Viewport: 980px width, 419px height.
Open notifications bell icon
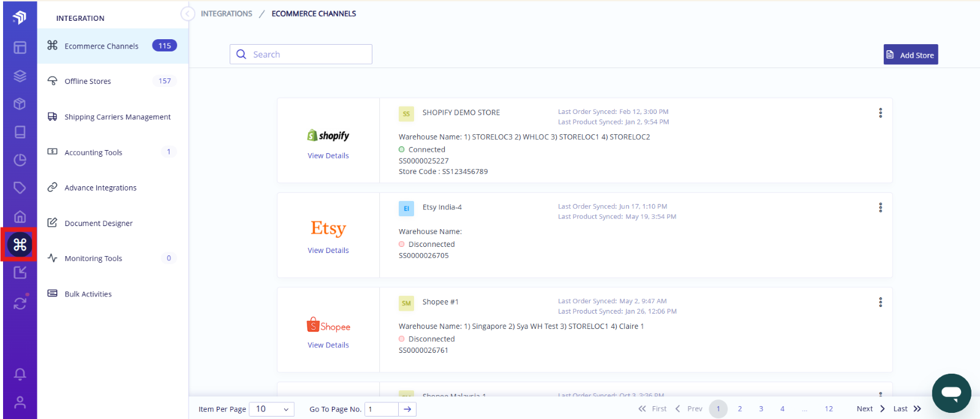pos(20,374)
